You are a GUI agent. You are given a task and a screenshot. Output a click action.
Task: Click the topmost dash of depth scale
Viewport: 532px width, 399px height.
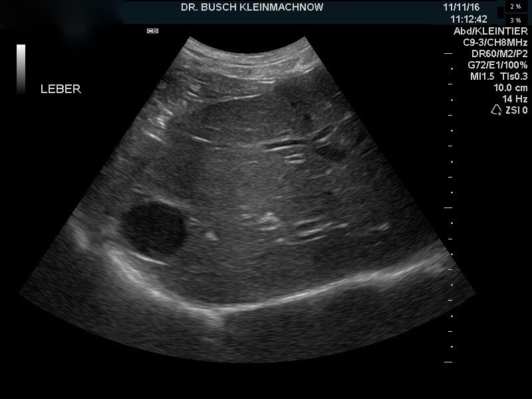point(449,53)
